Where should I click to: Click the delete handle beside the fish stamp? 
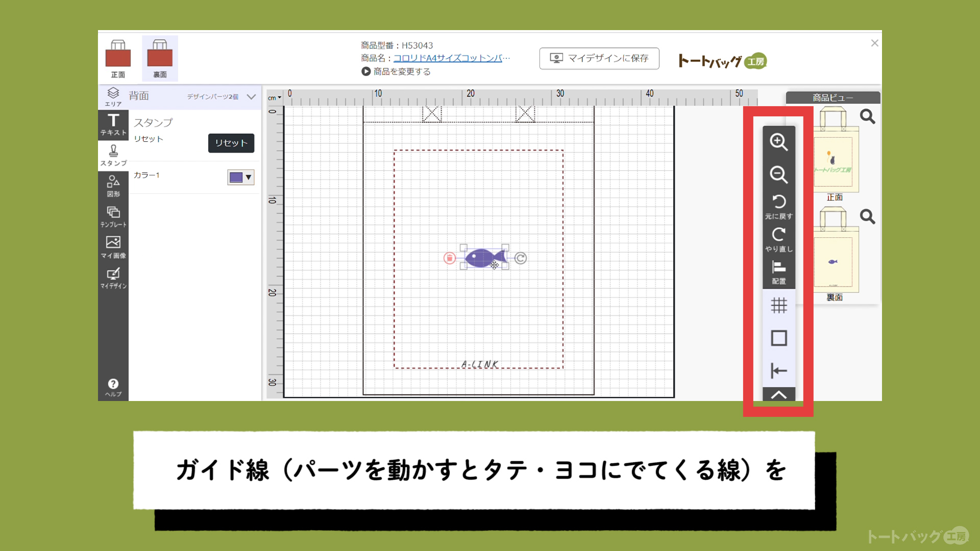point(449,258)
